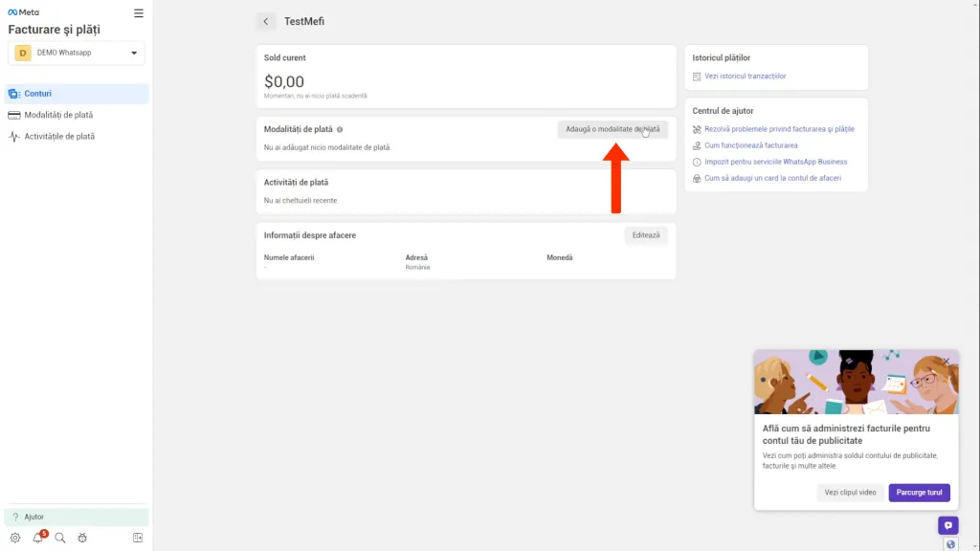980x551 pixels.
Task: Open notifications bell with badge
Action: (x=38, y=538)
